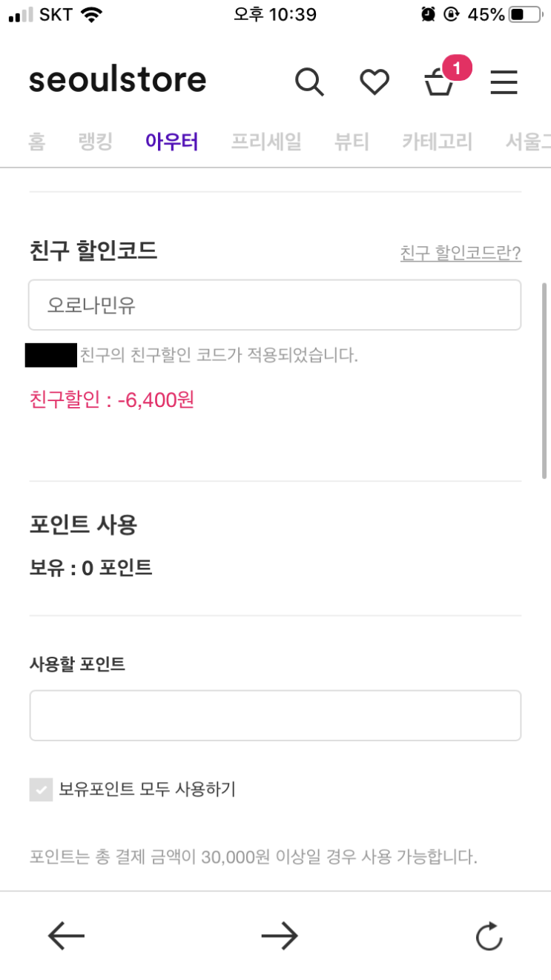Open the 친구 할인코드란? help link
Screen dimensions: 551x980
461,254
